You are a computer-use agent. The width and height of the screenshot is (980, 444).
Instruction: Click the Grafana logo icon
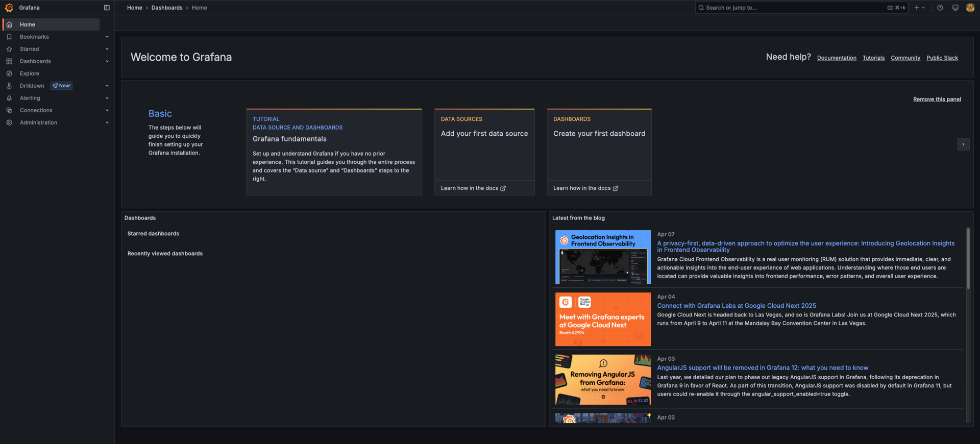[x=9, y=8]
